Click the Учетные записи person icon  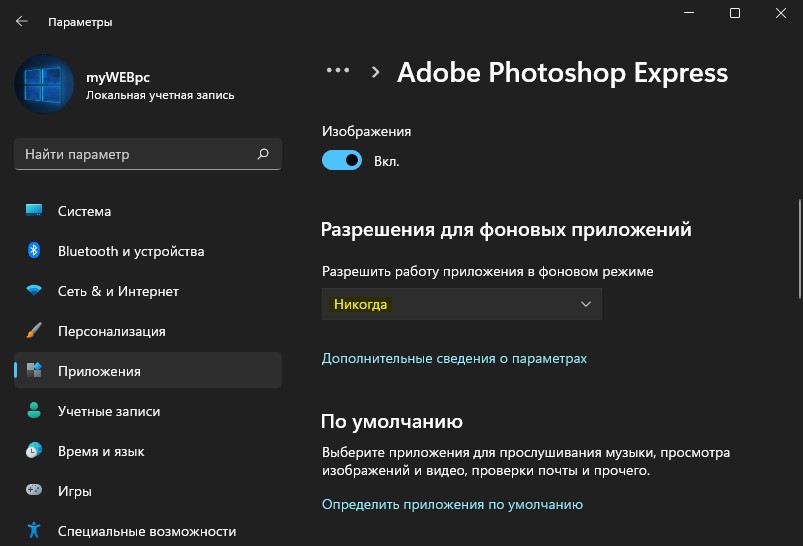click(x=34, y=410)
